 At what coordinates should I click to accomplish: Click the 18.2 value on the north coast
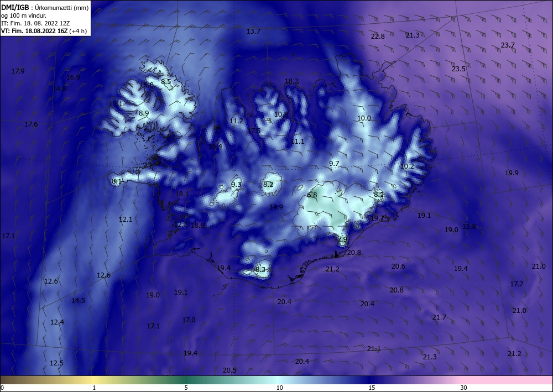291,81
